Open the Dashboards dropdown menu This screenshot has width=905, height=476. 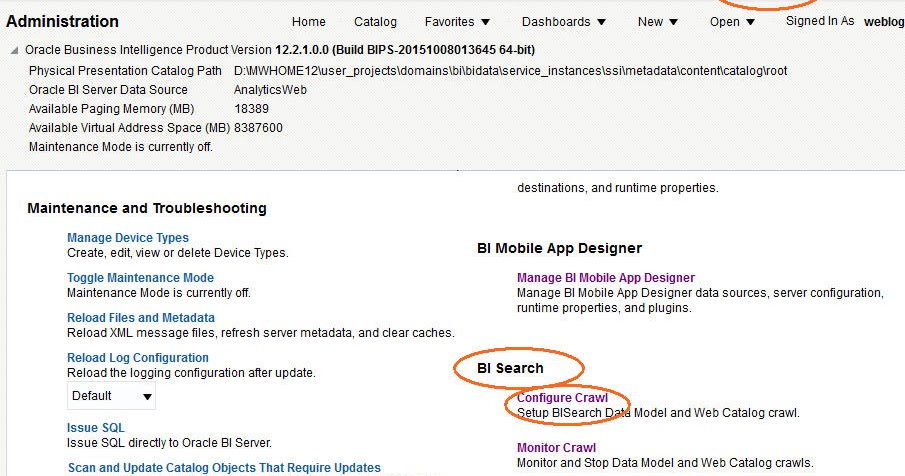click(x=564, y=22)
